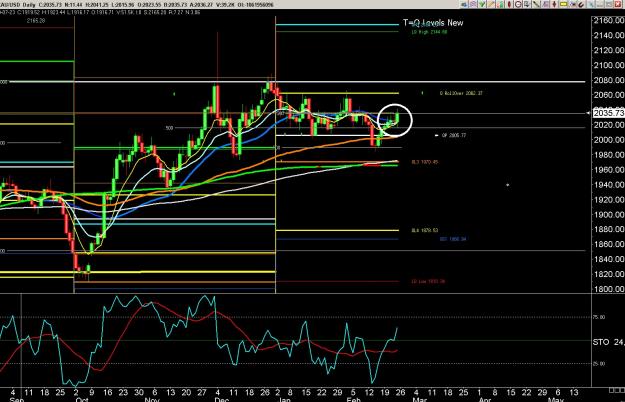Click the black horseshoe magnet icon
The height and width of the screenshot is (402, 625).
tap(581, 4)
